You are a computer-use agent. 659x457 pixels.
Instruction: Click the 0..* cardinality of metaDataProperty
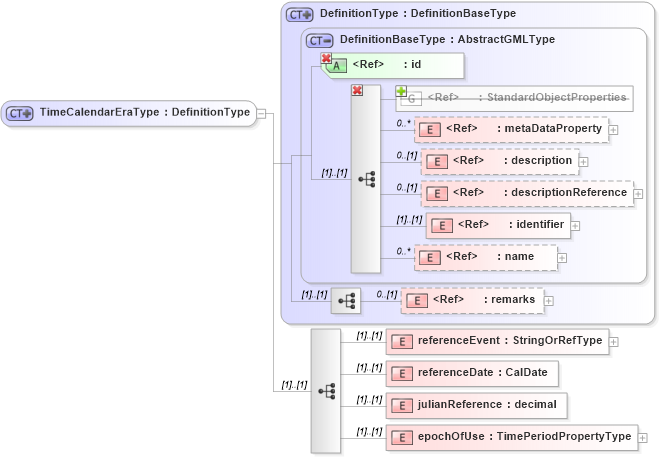pyautogui.click(x=403, y=123)
